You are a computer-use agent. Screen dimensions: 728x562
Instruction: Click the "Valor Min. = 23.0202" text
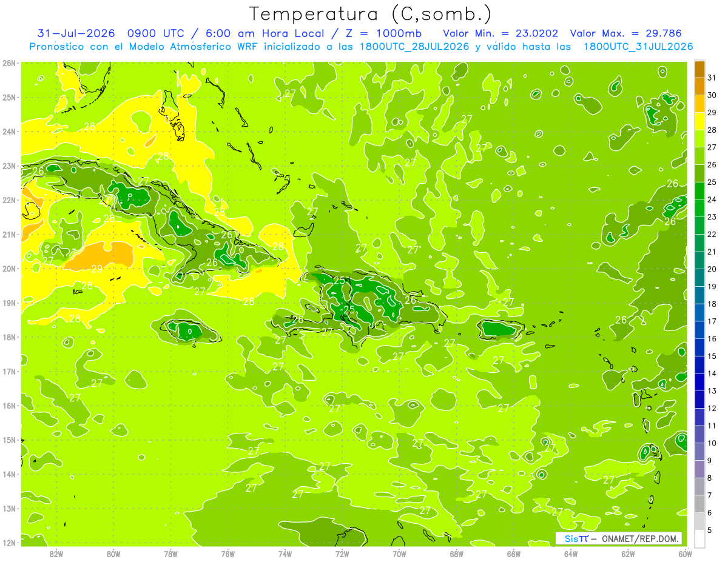(500, 33)
